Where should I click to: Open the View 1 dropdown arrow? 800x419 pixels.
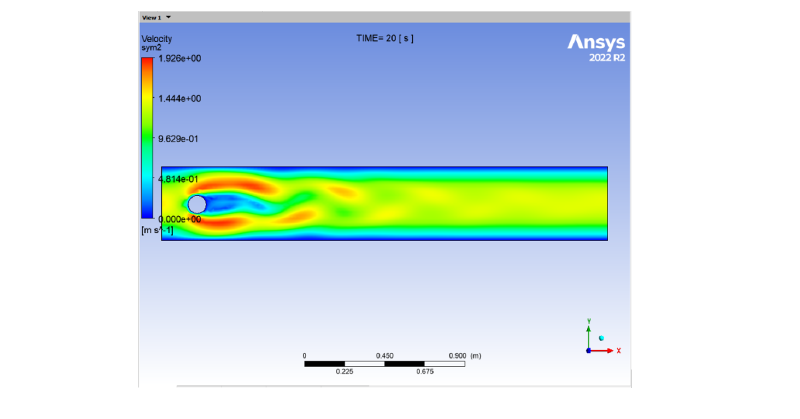(x=168, y=17)
